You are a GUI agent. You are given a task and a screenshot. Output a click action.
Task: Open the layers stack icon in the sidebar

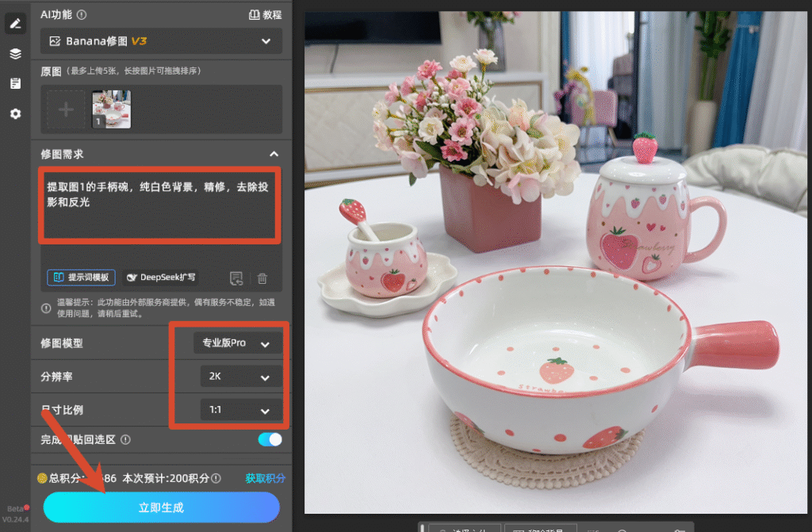tap(16, 53)
